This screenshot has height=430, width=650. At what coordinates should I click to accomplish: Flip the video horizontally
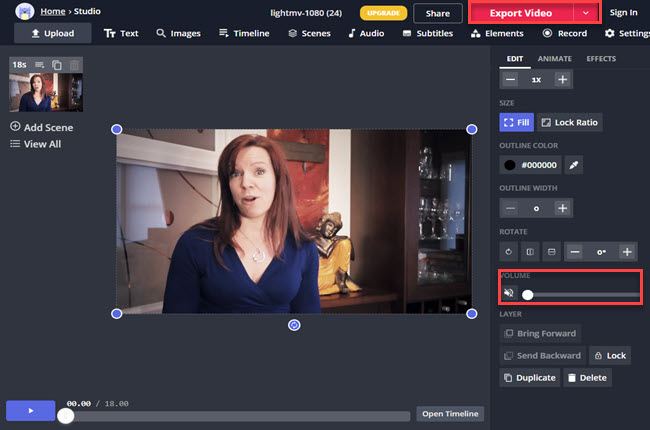click(x=530, y=252)
